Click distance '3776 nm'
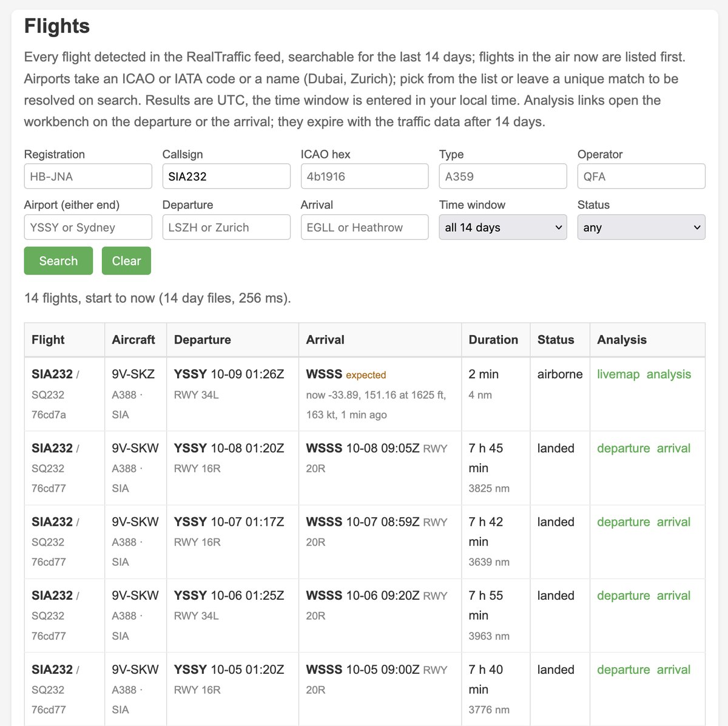This screenshot has width=728, height=726. pyautogui.click(x=489, y=710)
